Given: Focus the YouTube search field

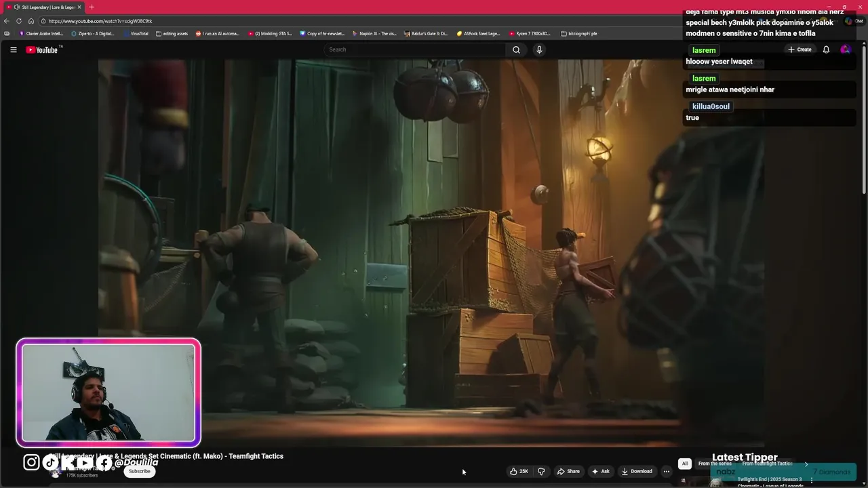Looking at the screenshot, I should pos(415,49).
